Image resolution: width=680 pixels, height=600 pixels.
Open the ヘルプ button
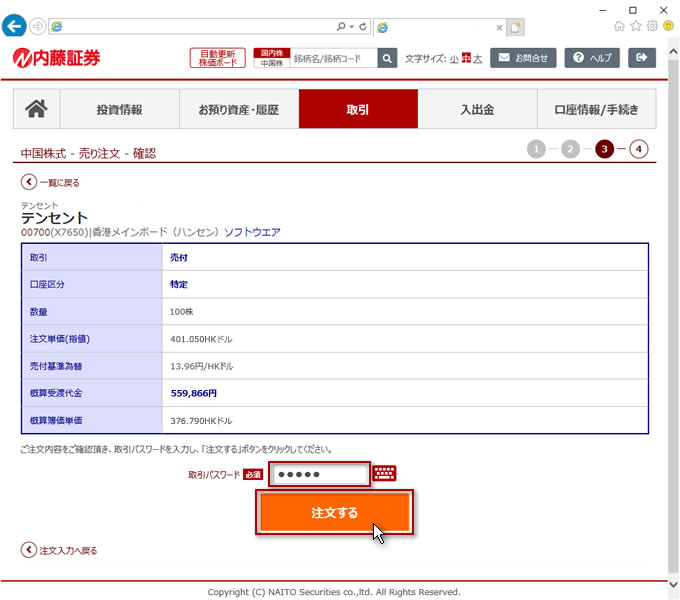coord(592,58)
